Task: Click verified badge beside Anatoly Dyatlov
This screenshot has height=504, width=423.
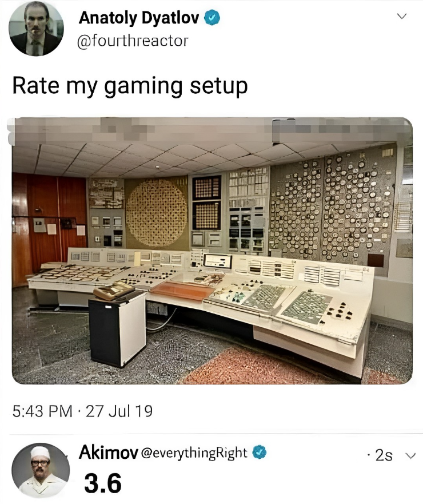Action: point(212,18)
